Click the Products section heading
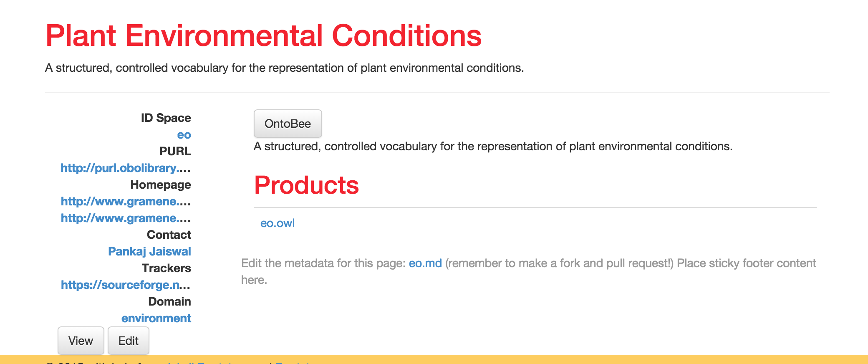Image resolution: width=868 pixels, height=364 pixels. (x=306, y=185)
